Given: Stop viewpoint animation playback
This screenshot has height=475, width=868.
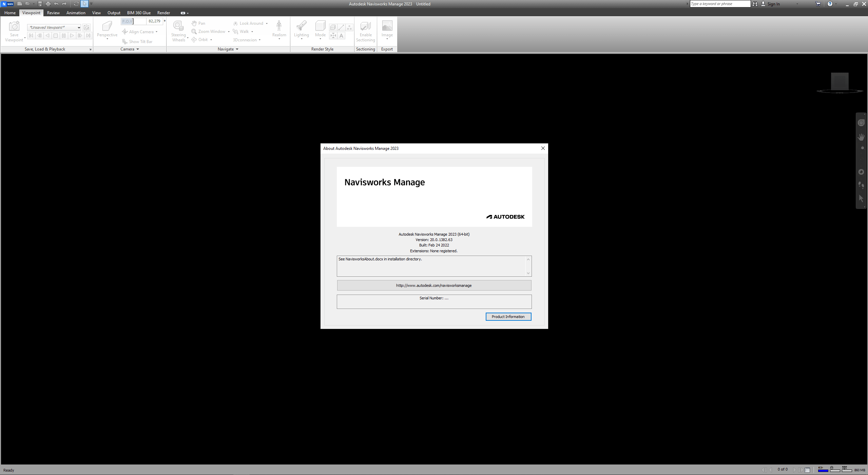Looking at the screenshot, I should click(x=56, y=35).
